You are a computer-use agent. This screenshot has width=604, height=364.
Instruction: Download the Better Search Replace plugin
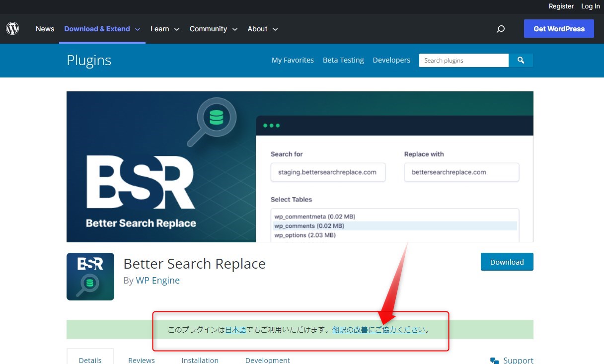click(x=507, y=262)
